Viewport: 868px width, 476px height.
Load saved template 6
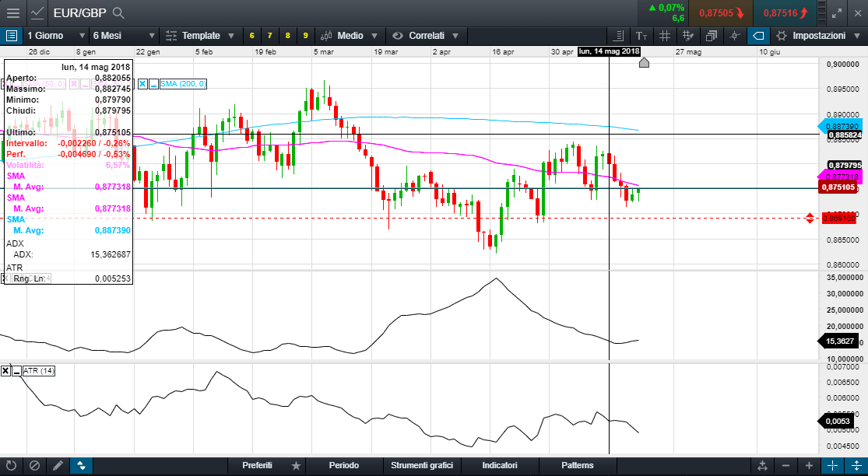pyautogui.click(x=252, y=36)
